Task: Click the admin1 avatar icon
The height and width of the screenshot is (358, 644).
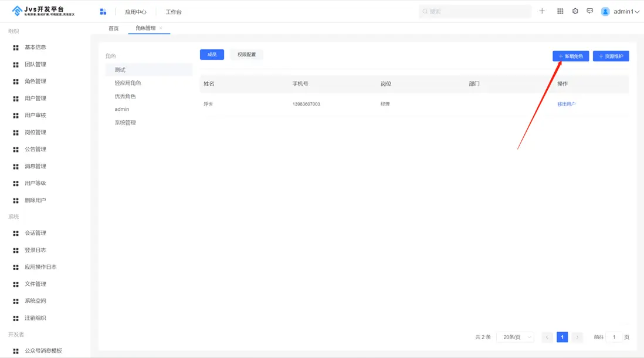Action: 605,12
